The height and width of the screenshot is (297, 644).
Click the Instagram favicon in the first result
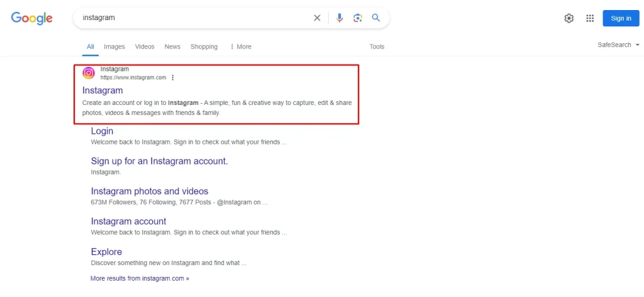[88, 73]
